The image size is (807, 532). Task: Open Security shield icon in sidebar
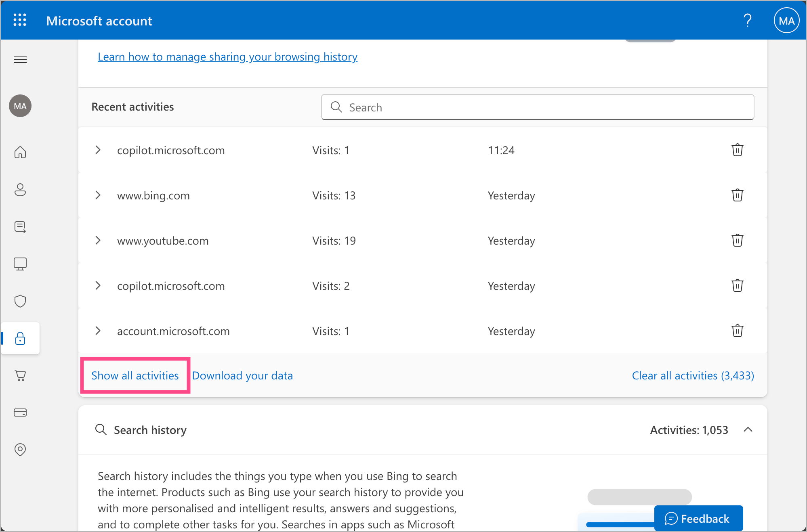[x=20, y=301]
